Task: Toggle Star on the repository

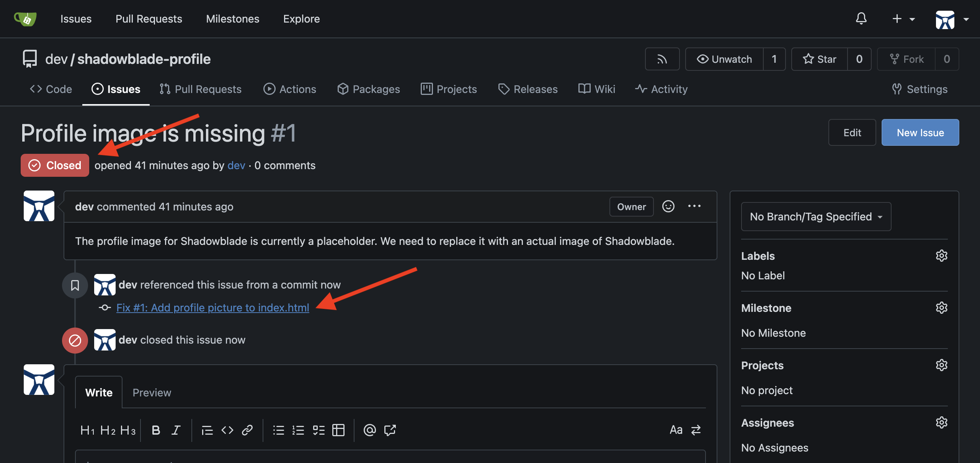Action: coord(820,59)
